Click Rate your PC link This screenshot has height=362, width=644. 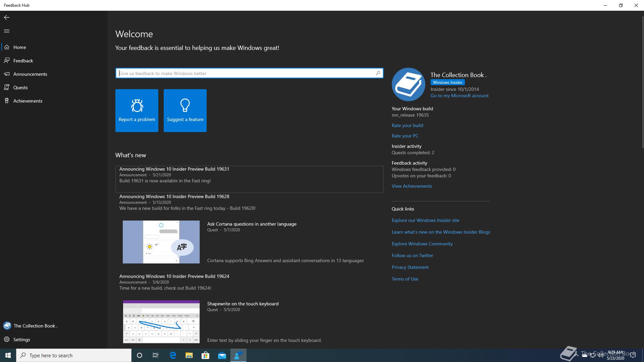point(405,136)
